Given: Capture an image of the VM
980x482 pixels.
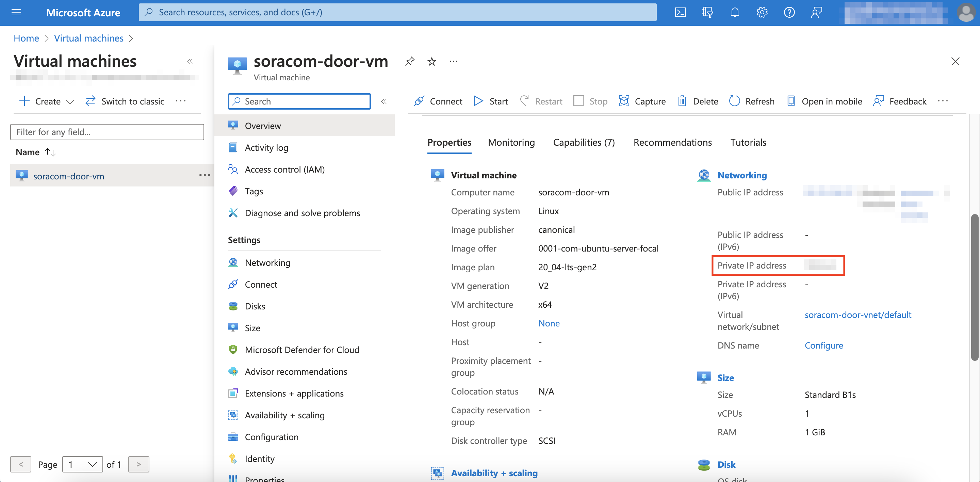Looking at the screenshot, I should (x=642, y=101).
